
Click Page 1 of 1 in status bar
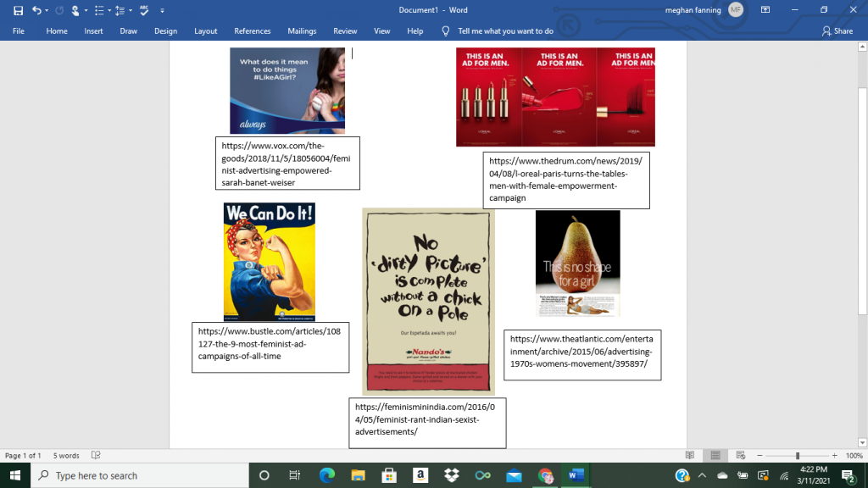click(23, 455)
